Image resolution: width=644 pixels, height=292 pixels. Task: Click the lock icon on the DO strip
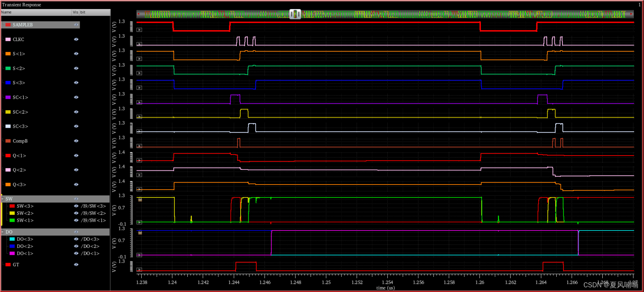point(140,232)
